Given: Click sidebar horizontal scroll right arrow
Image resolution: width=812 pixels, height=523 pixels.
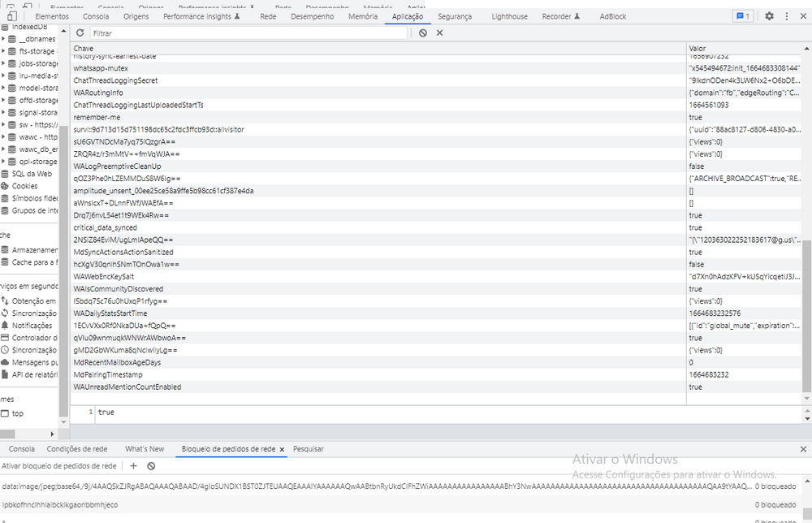Looking at the screenshot, I should [x=52, y=434].
